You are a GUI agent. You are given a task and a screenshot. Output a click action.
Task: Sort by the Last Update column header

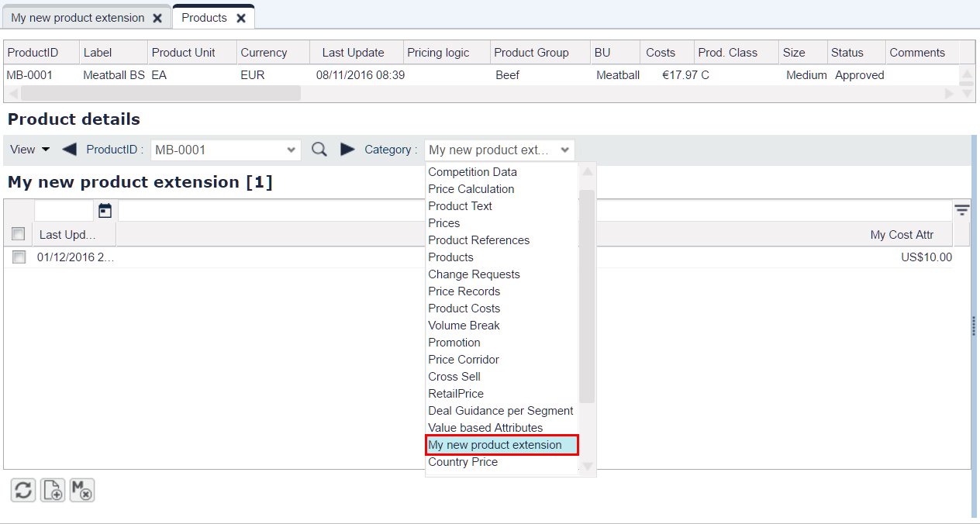point(354,53)
